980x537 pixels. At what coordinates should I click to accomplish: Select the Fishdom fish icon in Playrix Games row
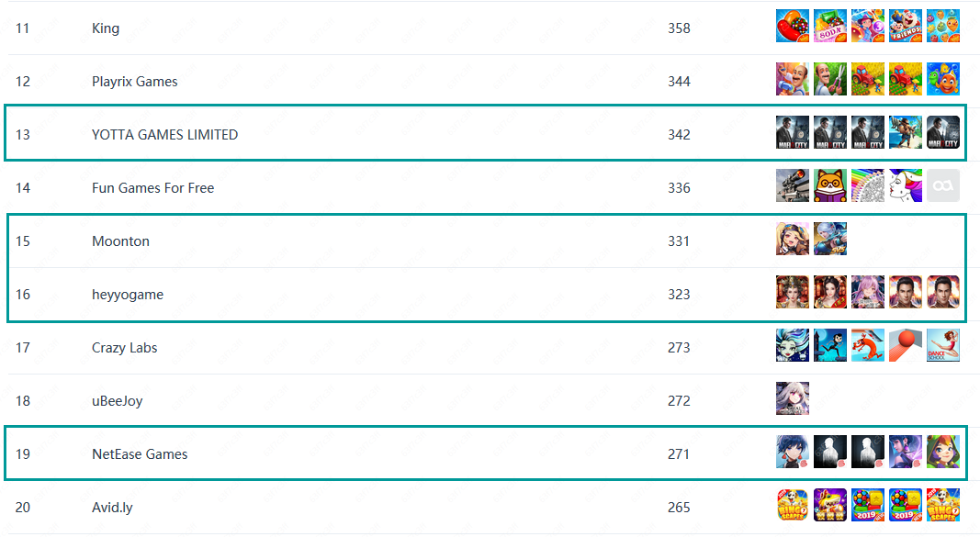[943, 79]
